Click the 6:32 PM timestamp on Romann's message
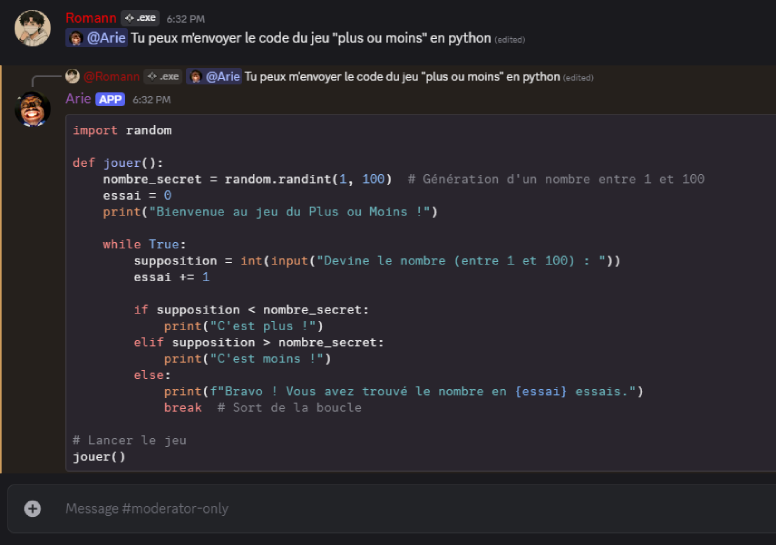The width and height of the screenshot is (776, 545). tap(186, 19)
